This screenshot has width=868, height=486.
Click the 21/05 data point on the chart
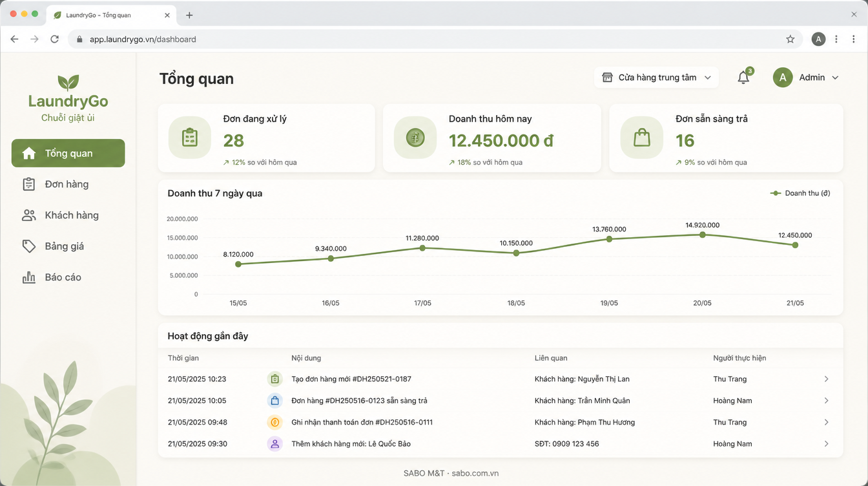(x=795, y=245)
